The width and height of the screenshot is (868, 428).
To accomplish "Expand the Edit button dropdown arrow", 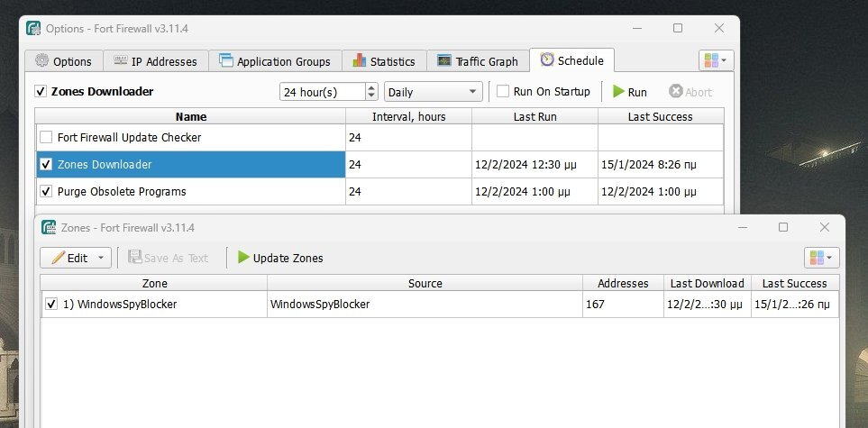I will click(101, 258).
